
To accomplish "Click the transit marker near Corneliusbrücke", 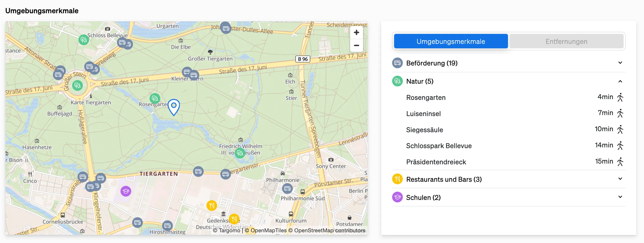I will 63,215.
